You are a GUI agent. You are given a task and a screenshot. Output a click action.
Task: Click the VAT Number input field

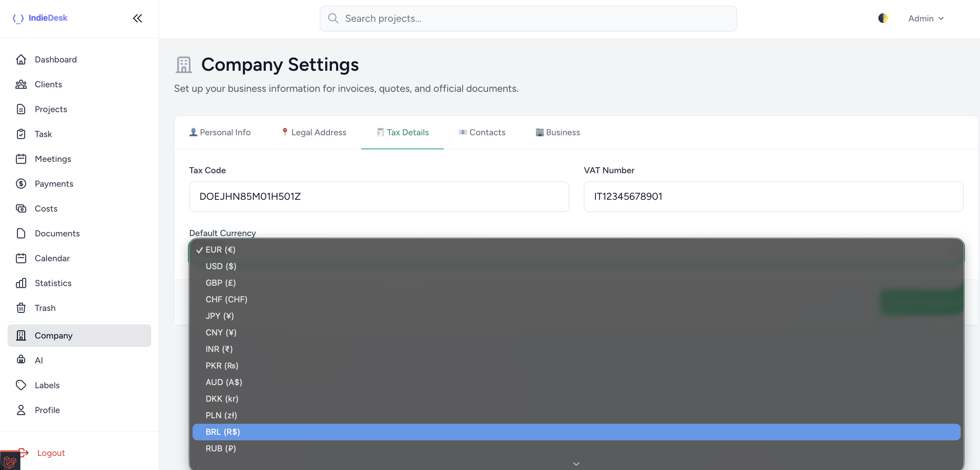point(773,196)
